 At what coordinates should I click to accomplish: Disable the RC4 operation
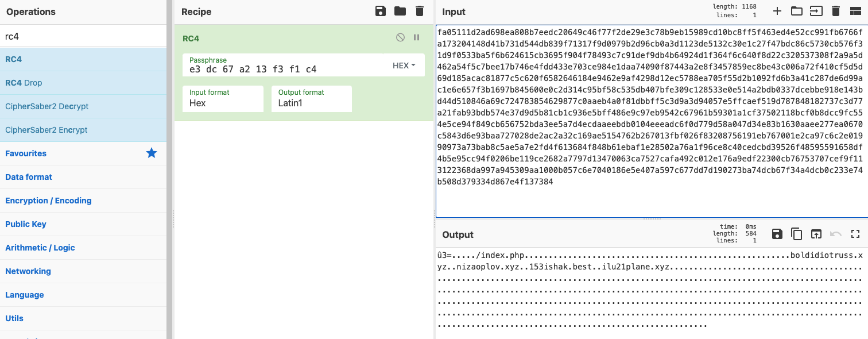[x=400, y=37]
